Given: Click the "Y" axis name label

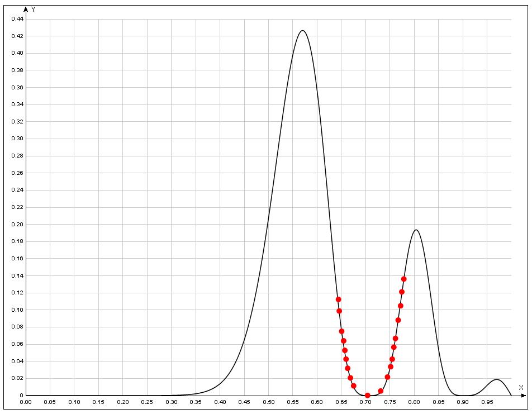Looking at the screenshot, I should click(34, 9).
